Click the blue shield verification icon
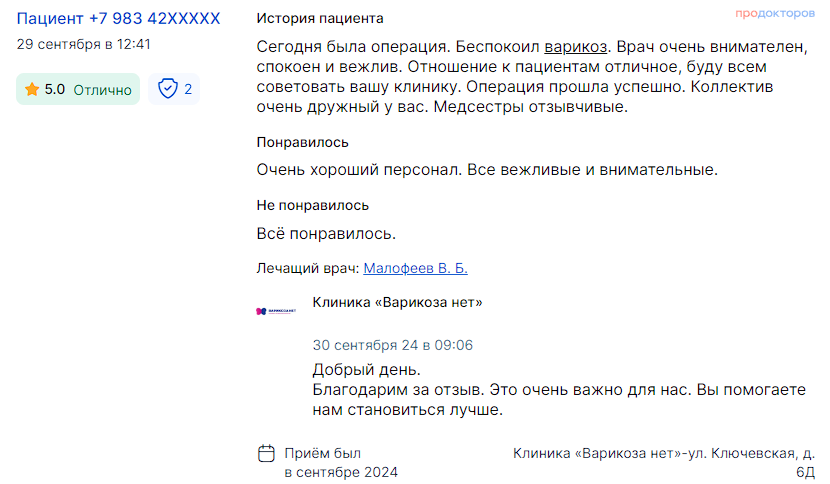This screenshot has width=830, height=484. [x=168, y=88]
